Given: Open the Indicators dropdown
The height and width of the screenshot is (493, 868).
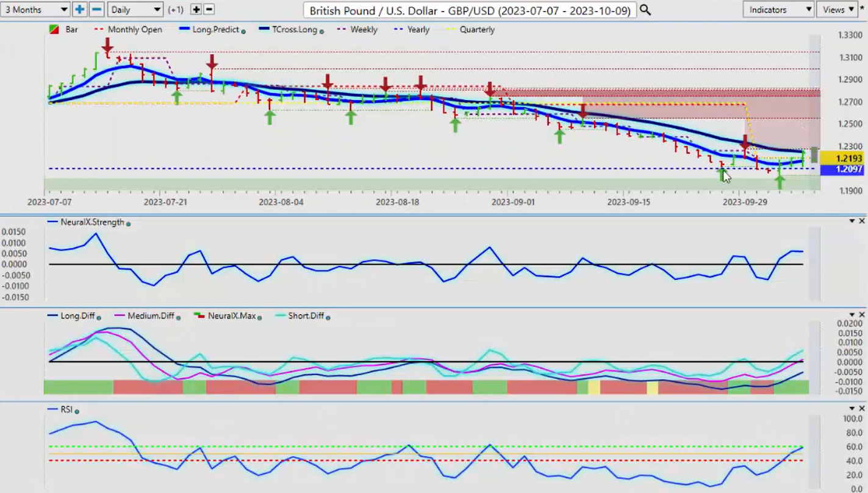Looking at the screenshot, I should coord(778,9).
